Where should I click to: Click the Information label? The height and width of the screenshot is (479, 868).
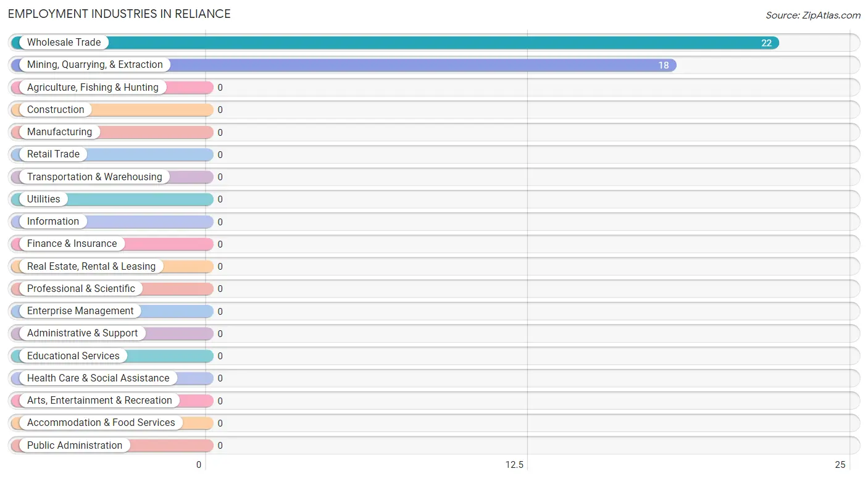tap(53, 222)
